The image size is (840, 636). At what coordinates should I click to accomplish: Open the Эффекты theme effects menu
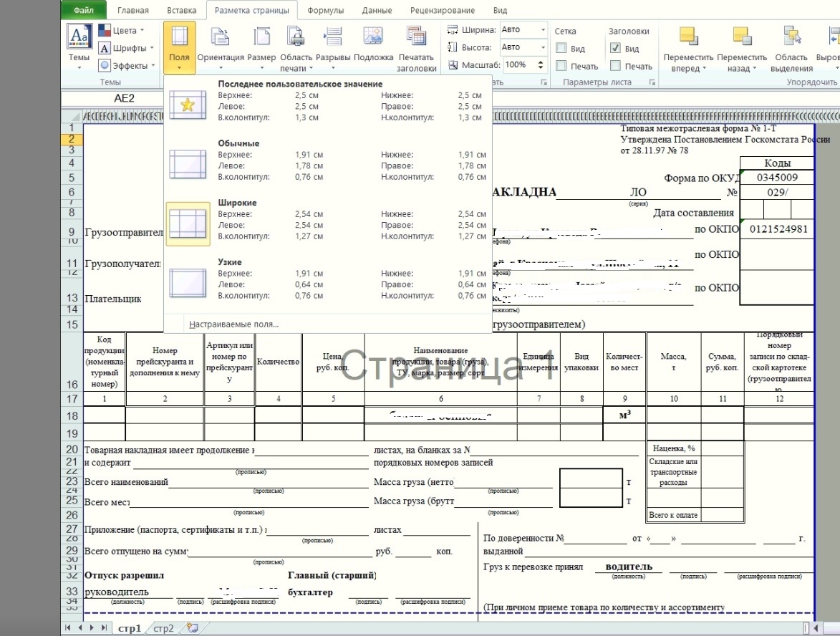[x=127, y=65]
